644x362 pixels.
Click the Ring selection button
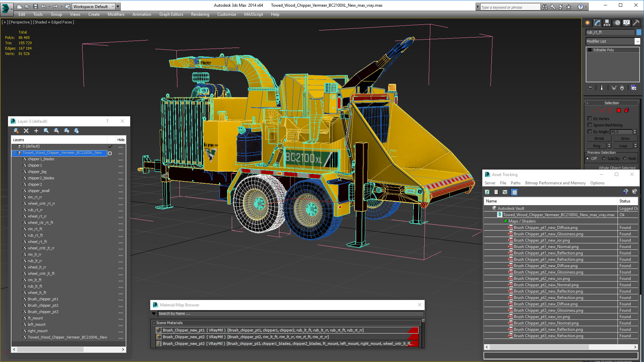(597, 146)
